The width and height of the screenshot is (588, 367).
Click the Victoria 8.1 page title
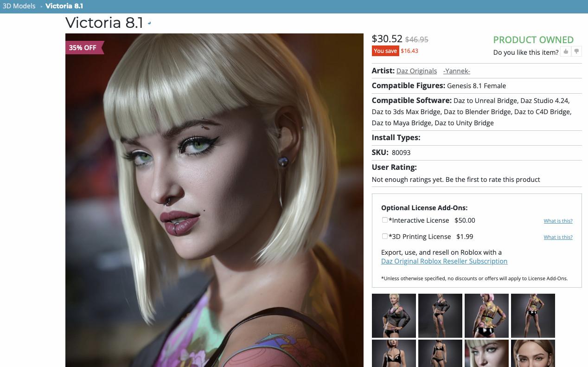click(x=104, y=23)
